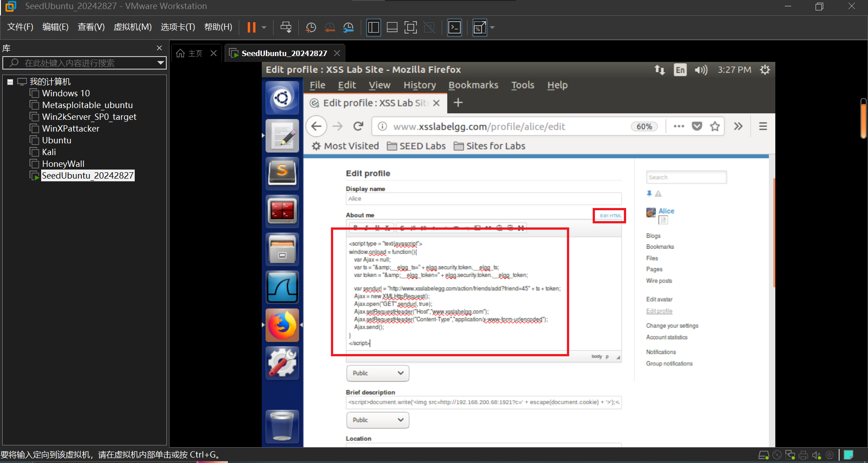Close the Edit profile Firefox tab

436,103
